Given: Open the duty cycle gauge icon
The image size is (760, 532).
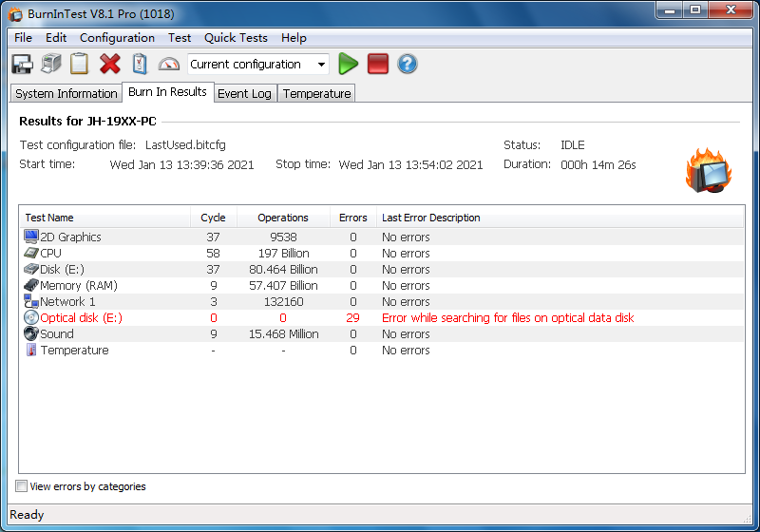Looking at the screenshot, I should (169, 64).
